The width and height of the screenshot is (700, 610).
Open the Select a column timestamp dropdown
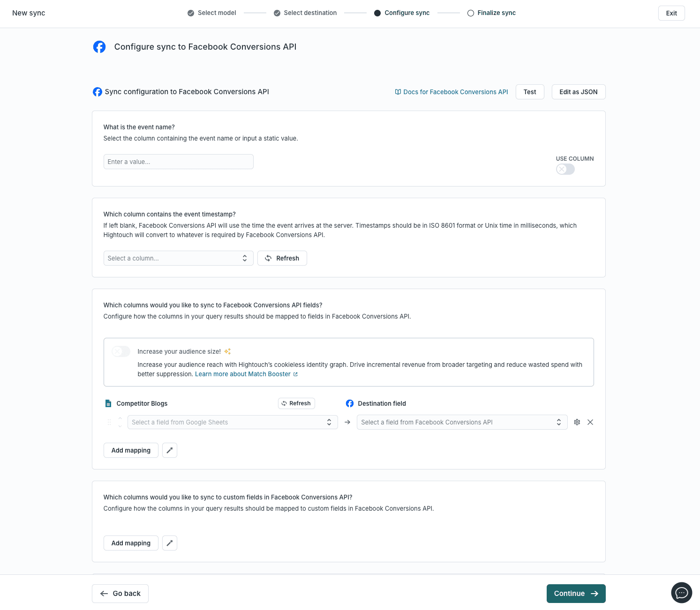coord(178,258)
